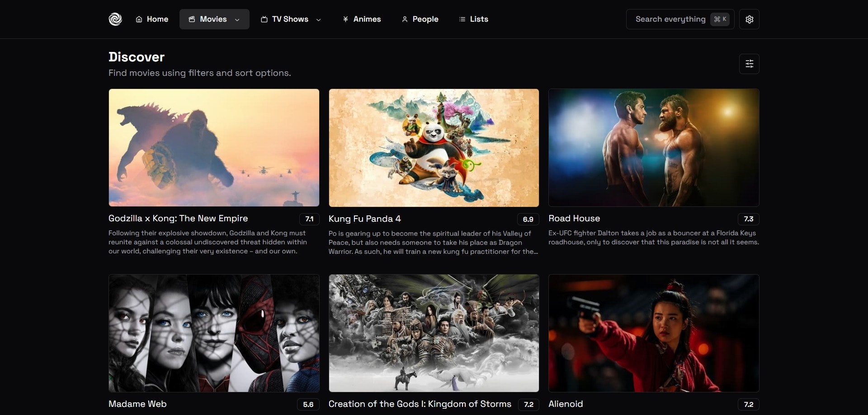
Task: Open the People page
Action: tap(420, 19)
